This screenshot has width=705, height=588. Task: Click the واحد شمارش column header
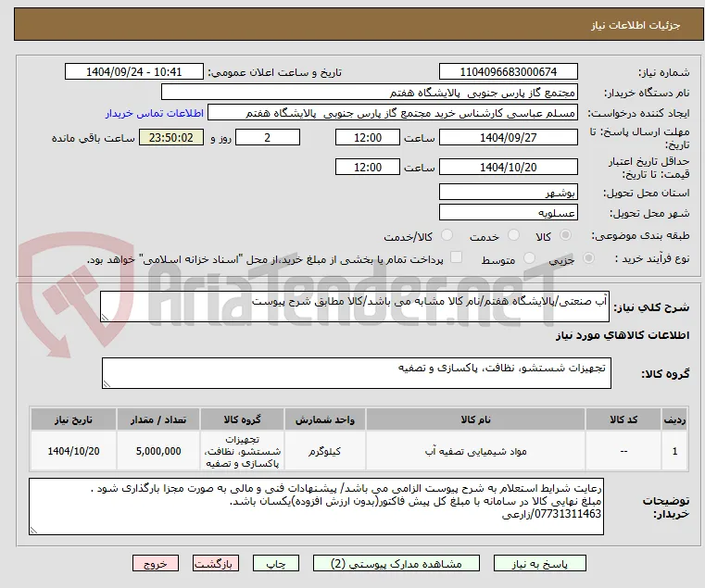pos(325,419)
